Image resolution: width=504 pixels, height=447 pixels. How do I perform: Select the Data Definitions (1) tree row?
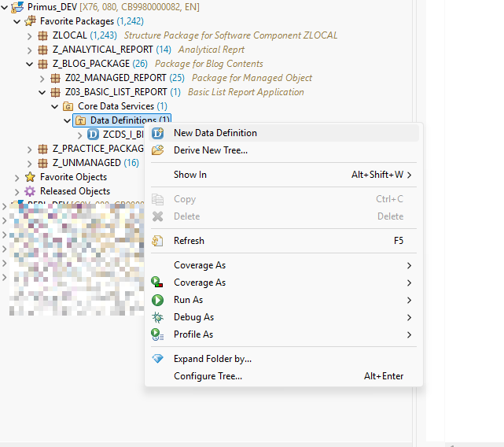122,120
